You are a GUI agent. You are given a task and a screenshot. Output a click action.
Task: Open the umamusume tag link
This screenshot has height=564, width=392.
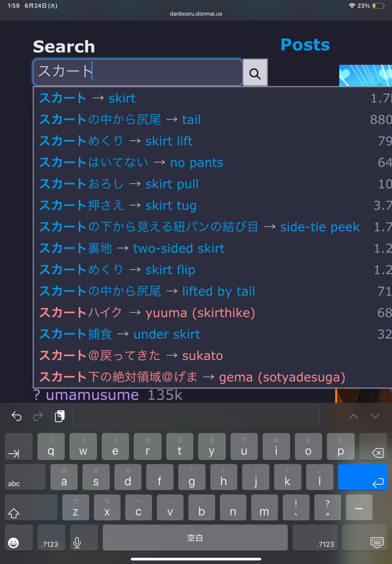(92, 395)
